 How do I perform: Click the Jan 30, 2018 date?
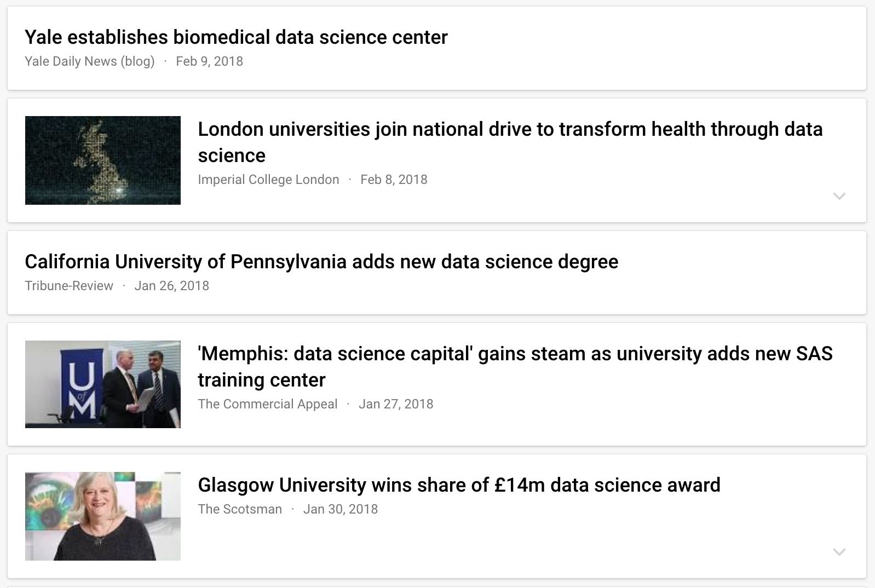point(341,509)
